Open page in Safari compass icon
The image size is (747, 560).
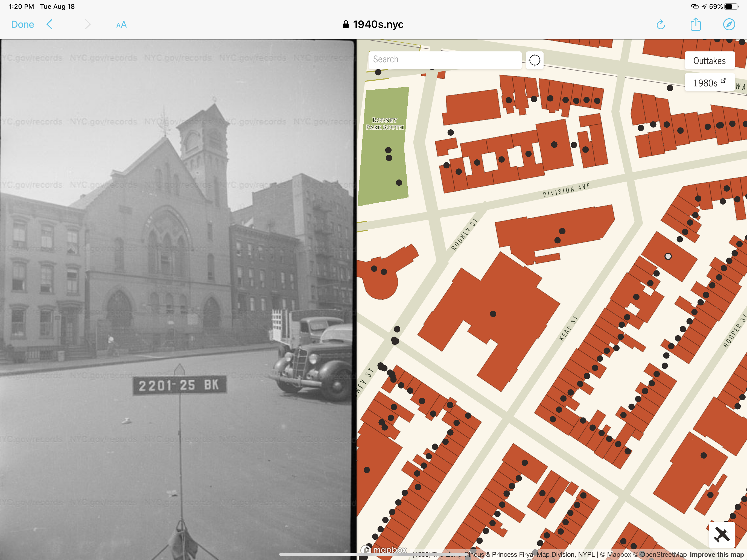(x=729, y=25)
